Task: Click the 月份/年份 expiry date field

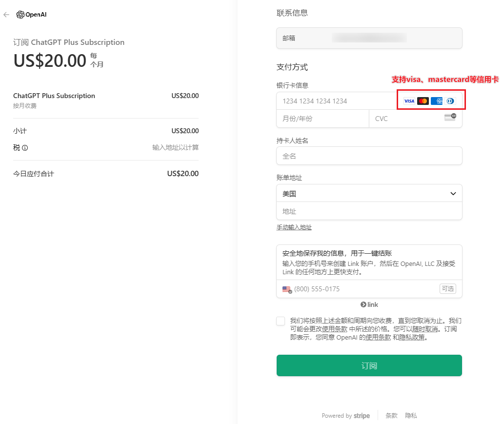Action: click(x=322, y=119)
